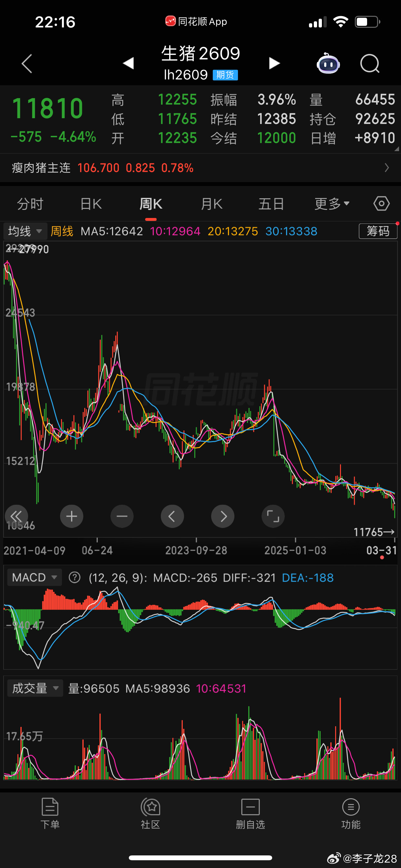Go back with the left chevron

point(26,63)
